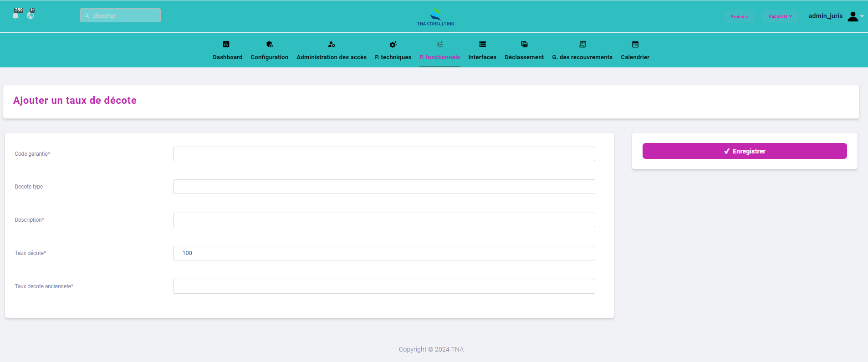Click the TNA Consulting logo
868x362 pixels.
coord(435,17)
